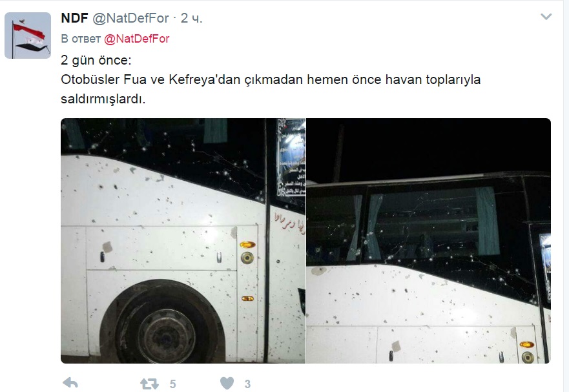
Task: Open the reply icon under the tweet
Action: tap(70, 383)
